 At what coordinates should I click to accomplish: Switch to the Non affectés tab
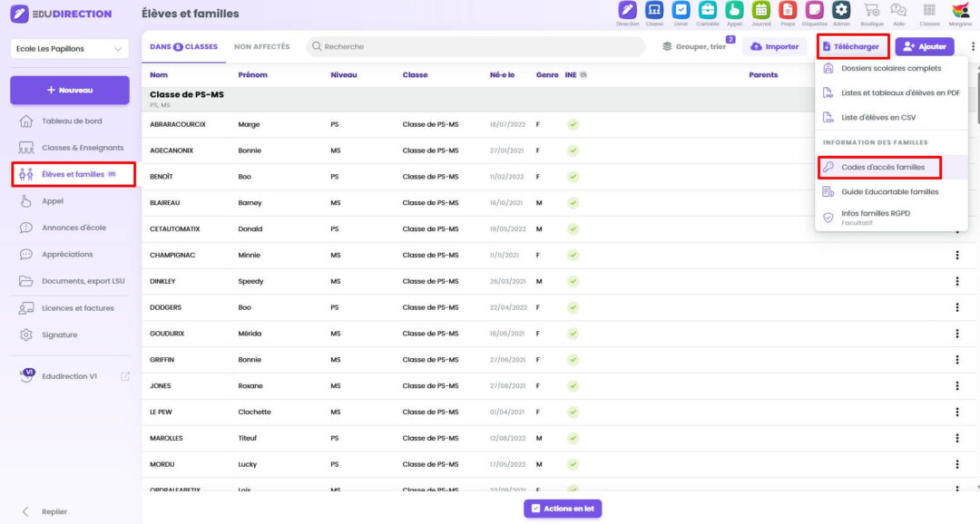262,47
